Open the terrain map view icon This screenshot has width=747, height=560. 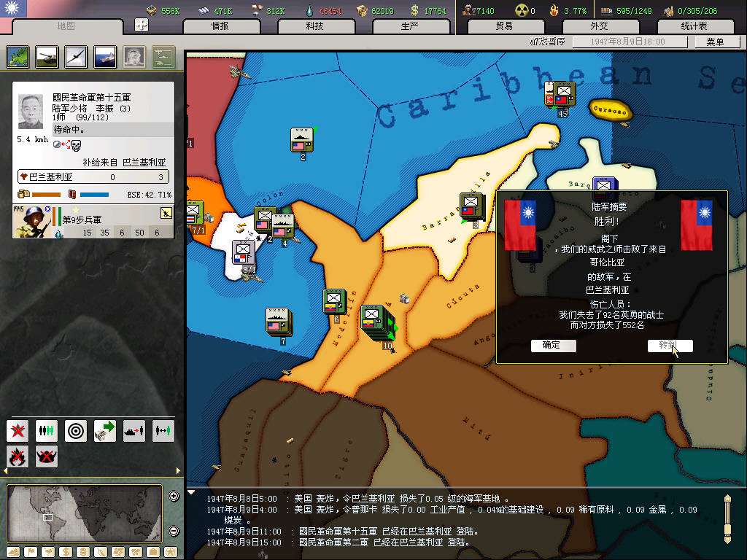point(18,57)
